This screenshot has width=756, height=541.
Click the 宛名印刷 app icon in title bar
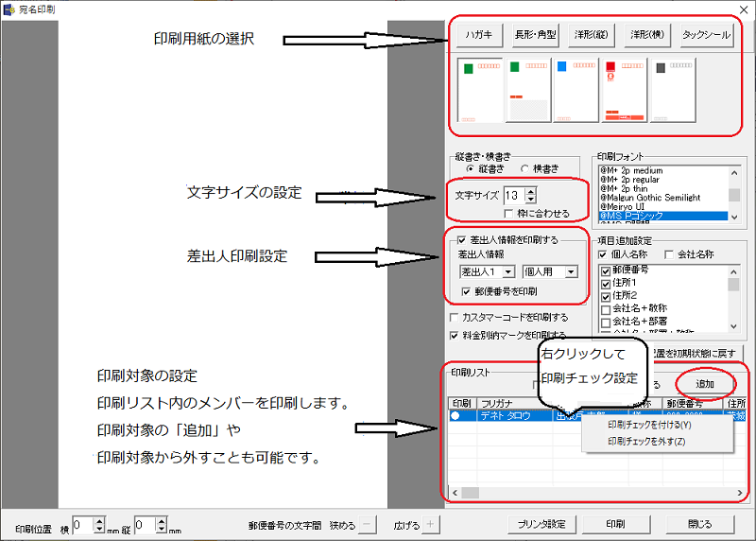click(9, 9)
